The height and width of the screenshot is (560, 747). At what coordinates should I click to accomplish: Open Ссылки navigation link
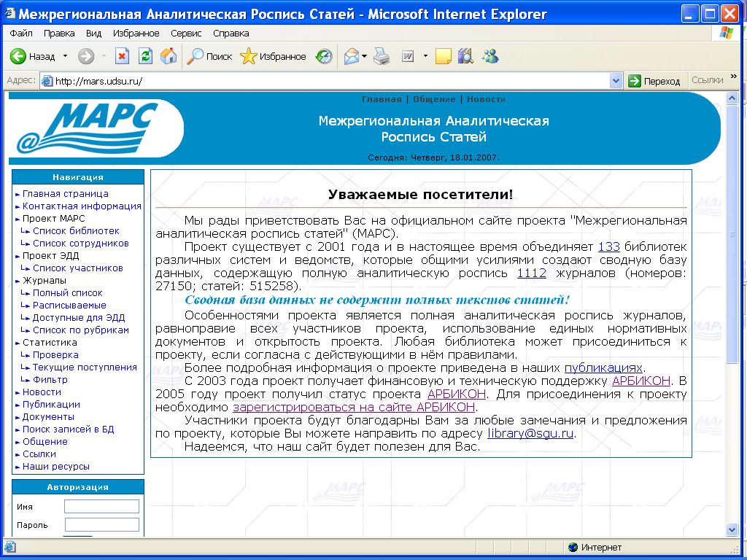[39, 454]
